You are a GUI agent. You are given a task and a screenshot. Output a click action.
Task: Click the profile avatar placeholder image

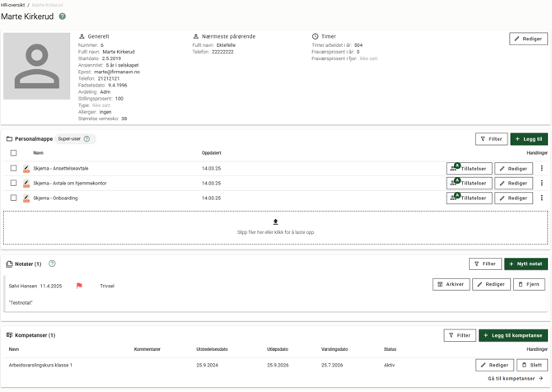tap(37, 66)
